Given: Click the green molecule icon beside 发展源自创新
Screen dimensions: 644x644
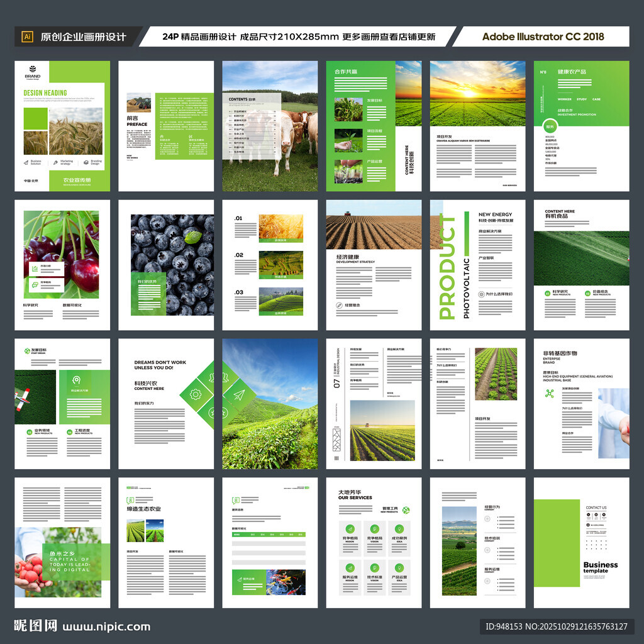Looking at the screenshot, I should coord(550,394).
